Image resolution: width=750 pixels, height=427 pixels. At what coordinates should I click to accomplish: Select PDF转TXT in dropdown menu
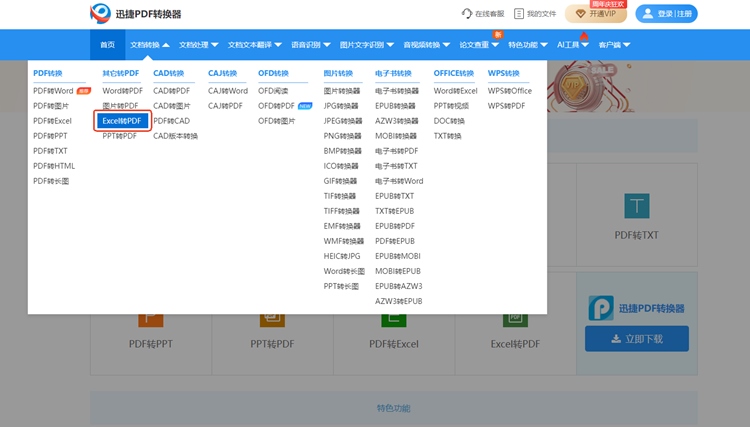50,151
